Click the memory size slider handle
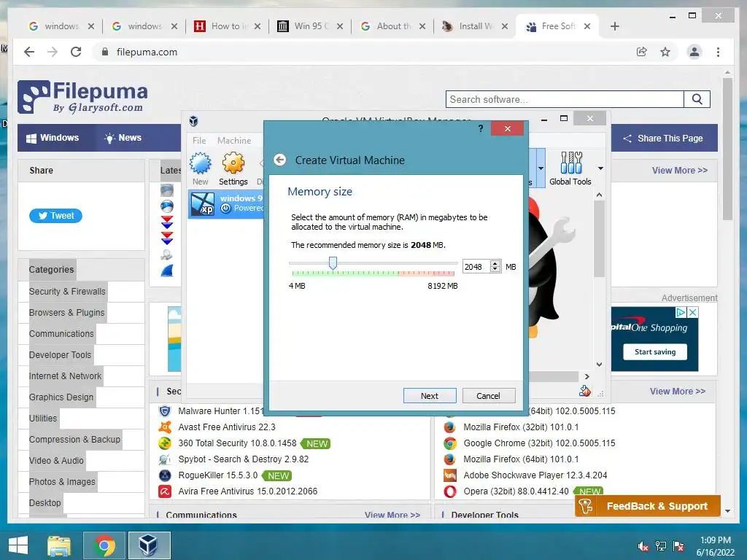The width and height of the screenshot is (747, 560). click(333, 262)
